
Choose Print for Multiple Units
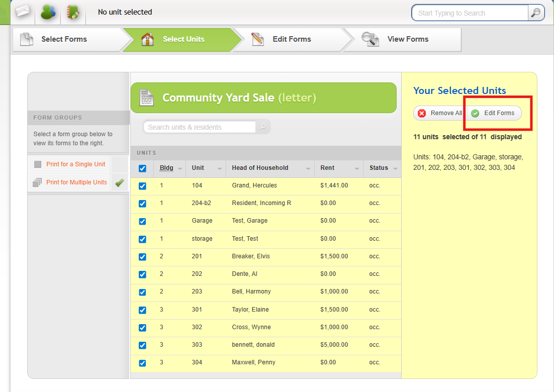point(76,182)
